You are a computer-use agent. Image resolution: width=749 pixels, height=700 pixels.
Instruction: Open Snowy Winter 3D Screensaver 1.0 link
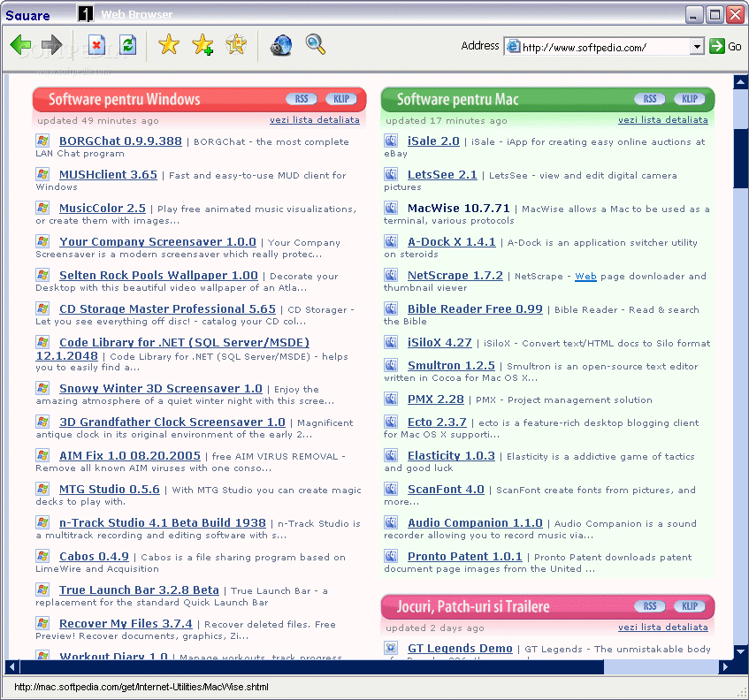click(x=161, y=389)
